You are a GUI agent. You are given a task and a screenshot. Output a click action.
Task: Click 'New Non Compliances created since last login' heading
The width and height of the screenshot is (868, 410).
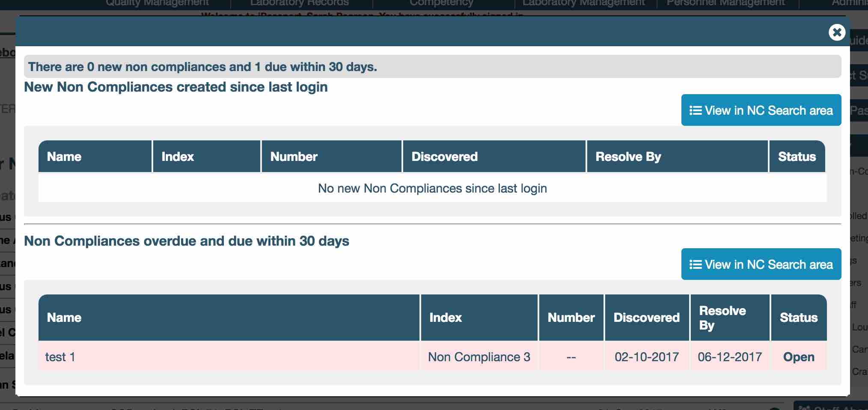(176, 87)
